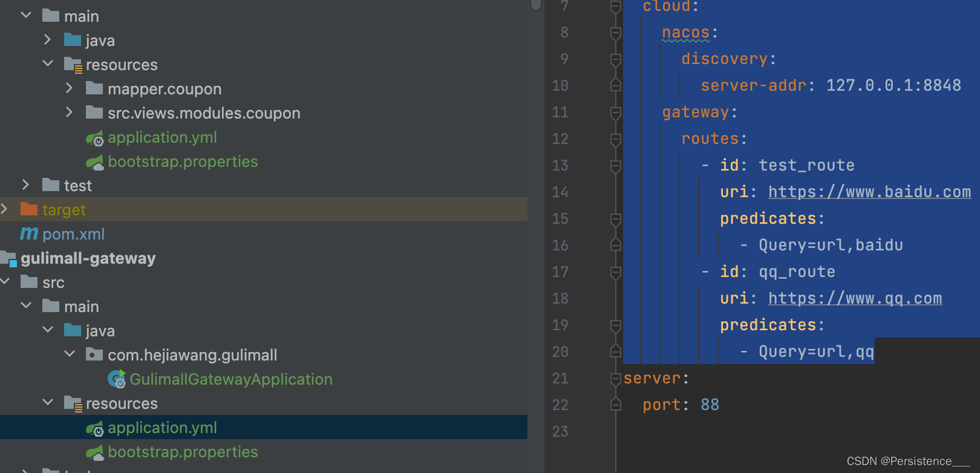The width and height of the screenshot is (980, 473).
Task: Click the upper resources folder icon
Action: pyautogui.click(x=73, y=65)
